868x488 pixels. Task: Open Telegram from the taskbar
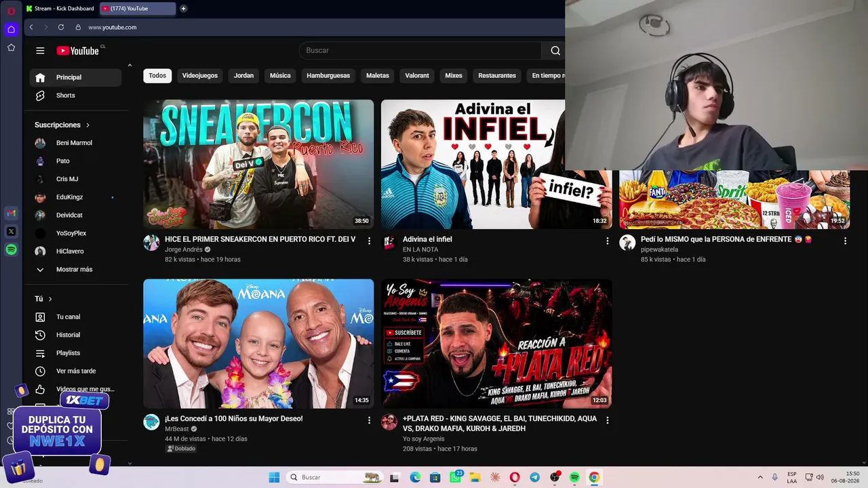pyautogui.click(x=535, y=477)
